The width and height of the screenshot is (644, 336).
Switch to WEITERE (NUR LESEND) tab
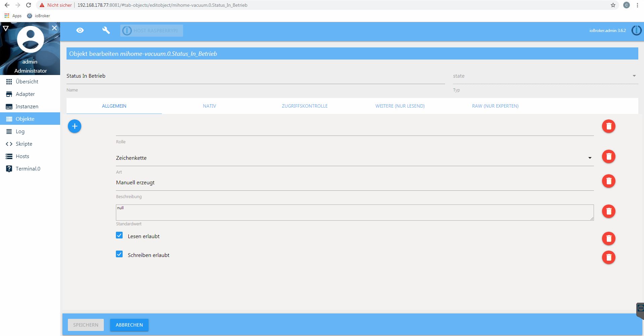point(400,106)
